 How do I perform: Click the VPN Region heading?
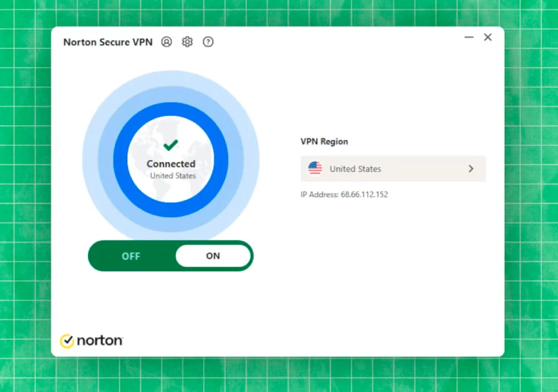tap(324, 141)
